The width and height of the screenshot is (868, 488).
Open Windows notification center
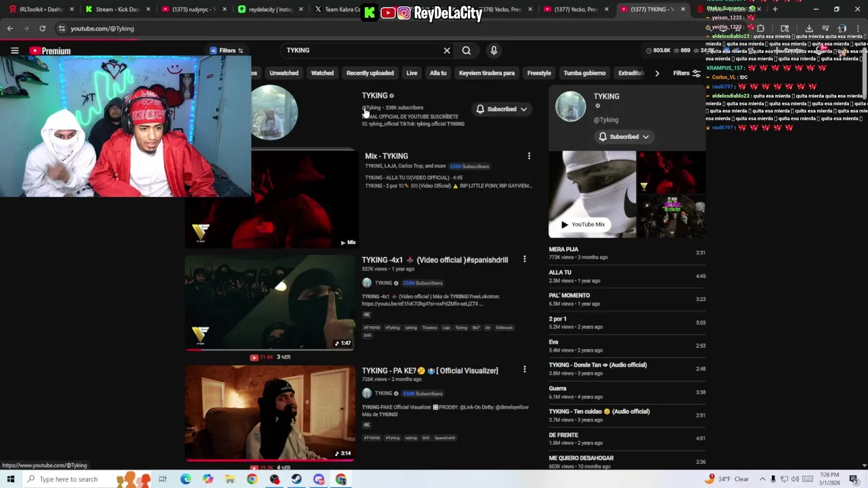(x=854, y=479)
